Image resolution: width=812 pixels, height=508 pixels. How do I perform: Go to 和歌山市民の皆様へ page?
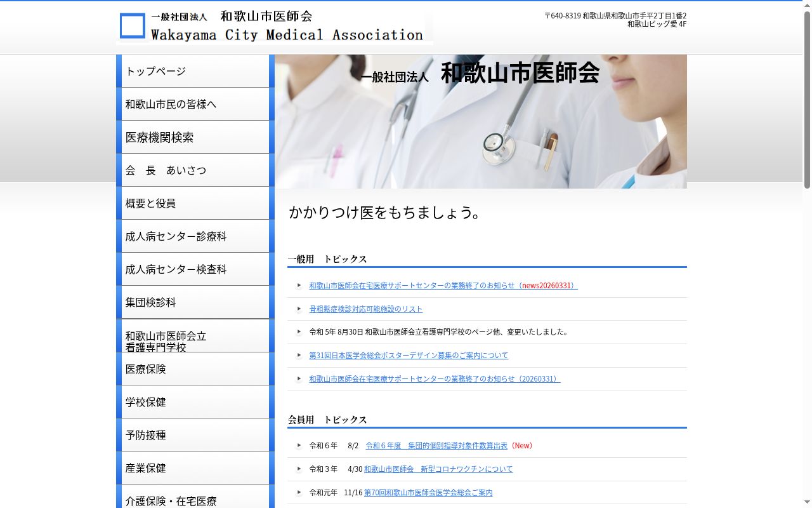[x=195, y=104]
